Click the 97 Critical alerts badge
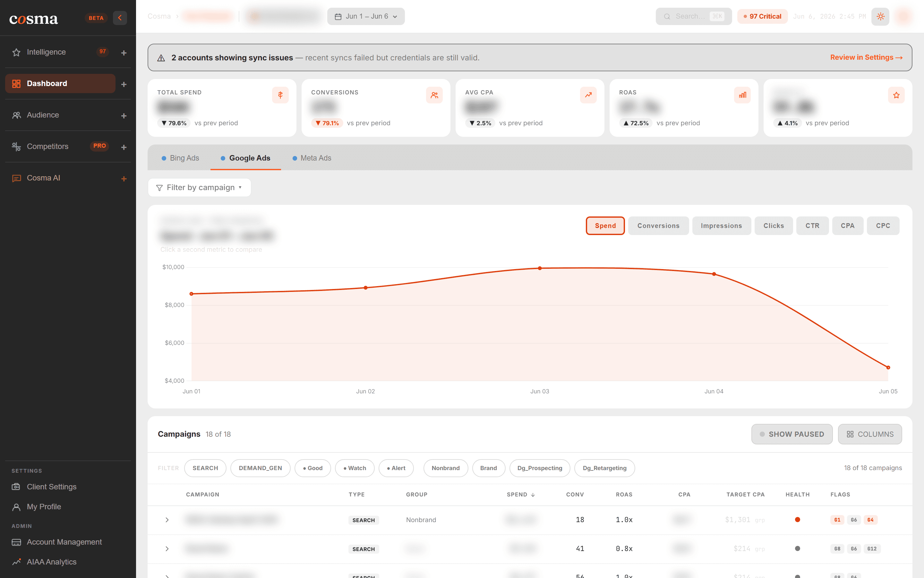The width and height of the screenshot is (924, 578). coord(762,16)
